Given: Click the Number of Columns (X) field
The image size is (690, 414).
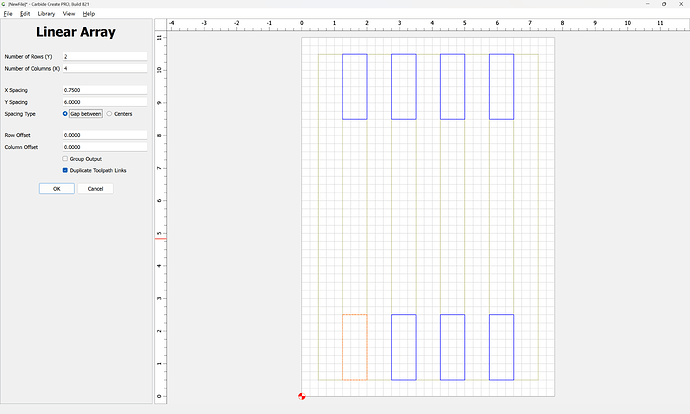Looking at the screenshot, I should click(104, 69).
